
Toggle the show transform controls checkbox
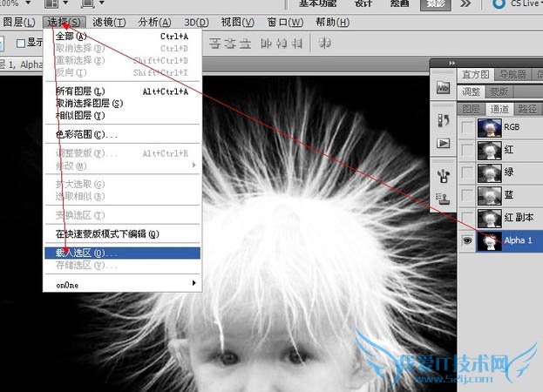[x=21, y=43]
